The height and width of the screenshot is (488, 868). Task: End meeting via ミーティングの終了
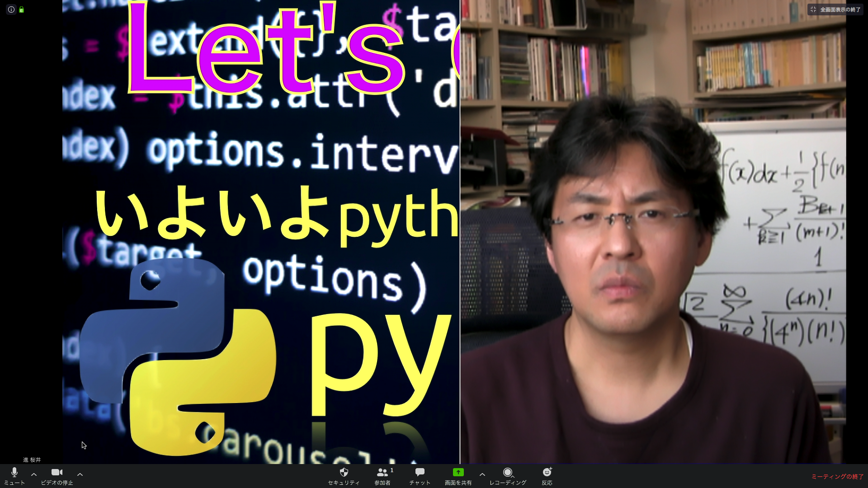[837, 477]
